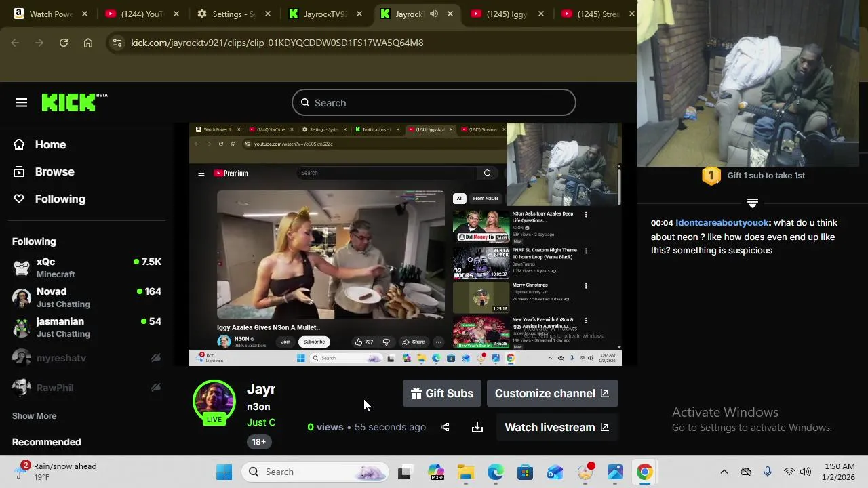Click the taskbar Search box

coord(315,472)
